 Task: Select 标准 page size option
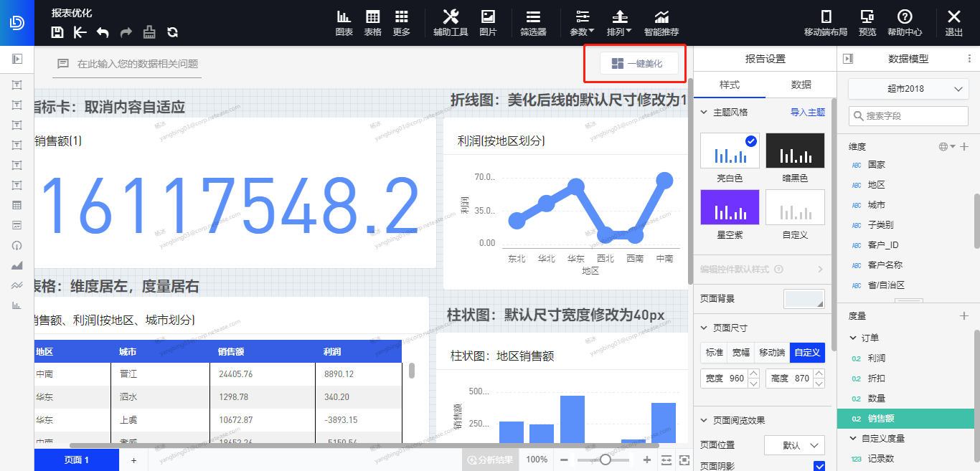[714, 353]
